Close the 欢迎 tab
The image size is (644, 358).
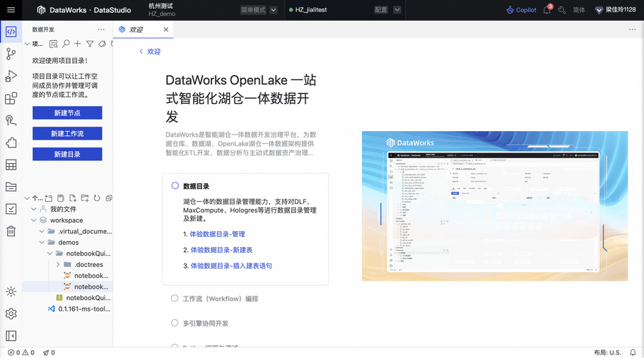click(x=166, y=29)
